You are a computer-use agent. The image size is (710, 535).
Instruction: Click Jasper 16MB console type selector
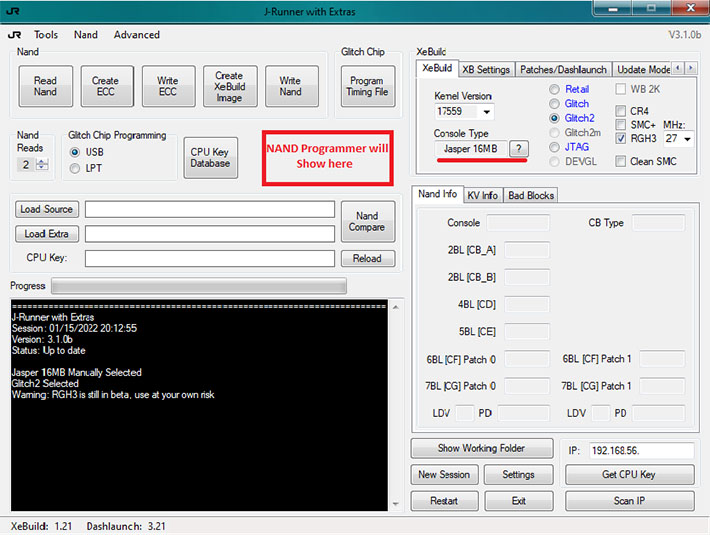click(470, 148)
